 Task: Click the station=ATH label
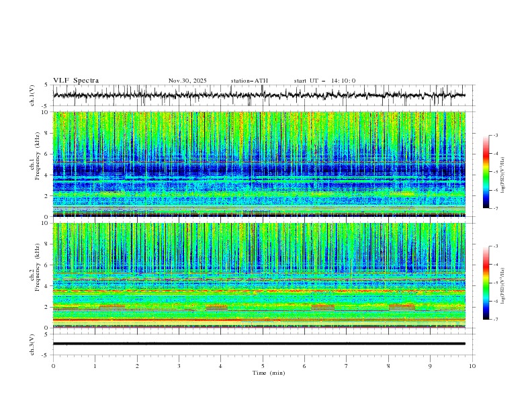point(249,81)
